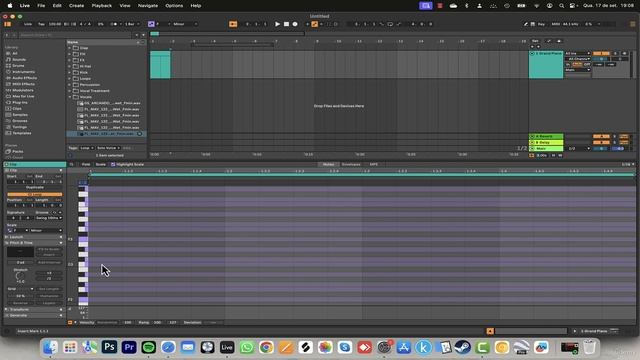Screen dimensions: 640x360
Task: Expand the Clap folder in the browser
Action: (x=69, y=48)
